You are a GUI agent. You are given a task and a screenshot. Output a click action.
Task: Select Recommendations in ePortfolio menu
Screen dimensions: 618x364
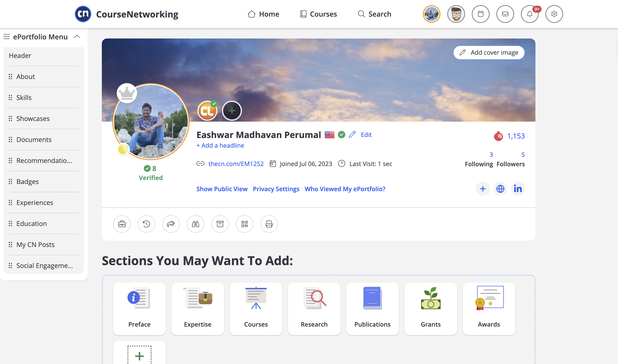[x=44, y=161]
